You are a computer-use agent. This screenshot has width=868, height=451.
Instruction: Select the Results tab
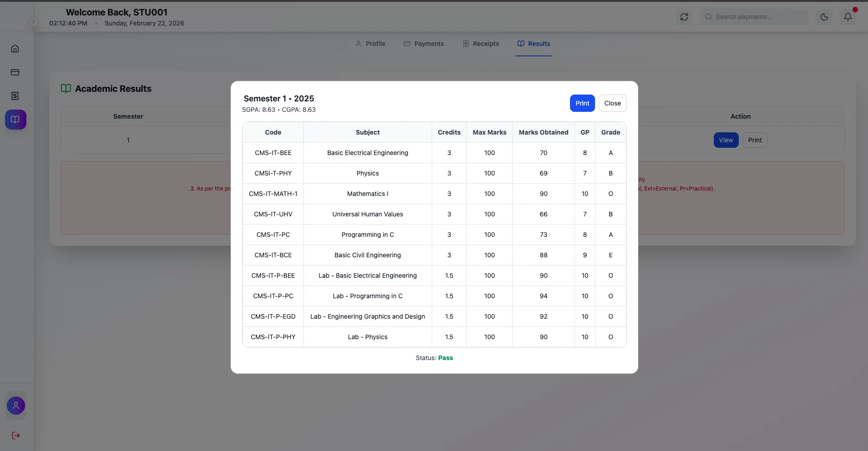(533, 44)
